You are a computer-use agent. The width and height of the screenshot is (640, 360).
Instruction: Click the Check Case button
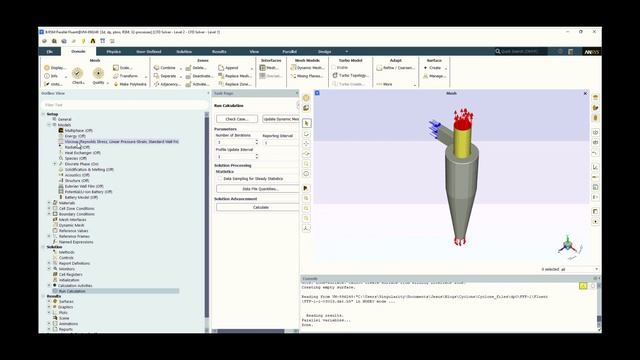(237, 119)
